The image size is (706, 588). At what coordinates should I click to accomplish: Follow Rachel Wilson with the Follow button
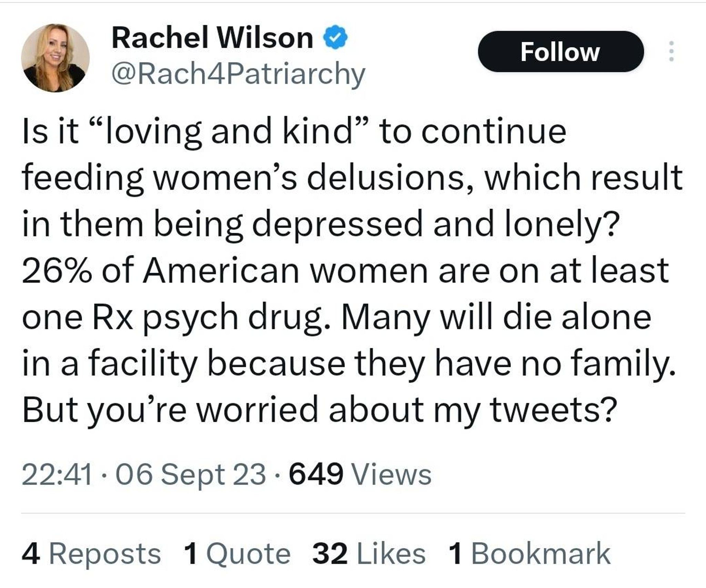coord(561,51)
